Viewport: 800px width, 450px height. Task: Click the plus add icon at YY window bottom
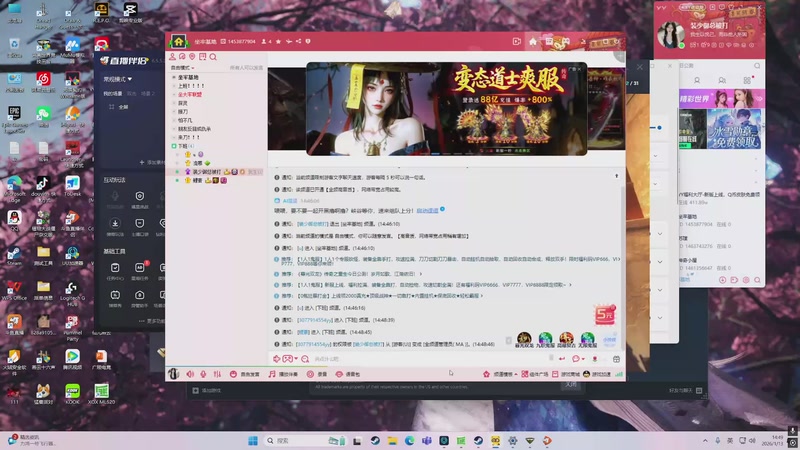722,280
